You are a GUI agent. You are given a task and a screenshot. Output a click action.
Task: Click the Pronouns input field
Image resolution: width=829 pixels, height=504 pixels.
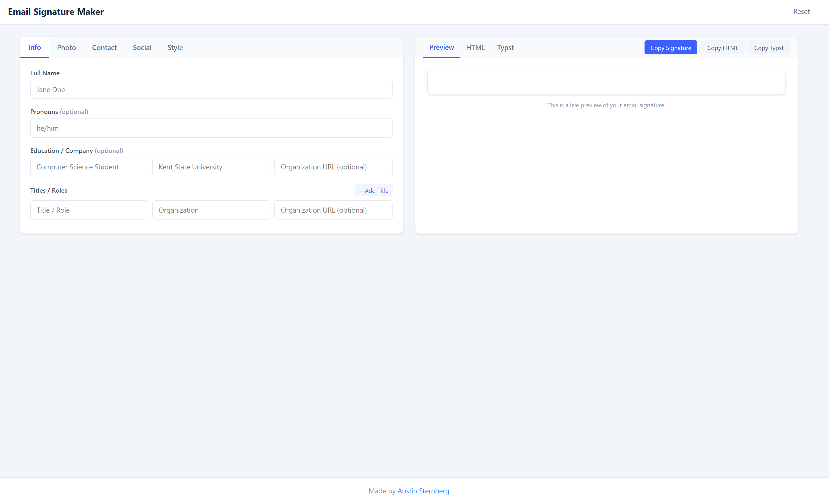(211, 128)
